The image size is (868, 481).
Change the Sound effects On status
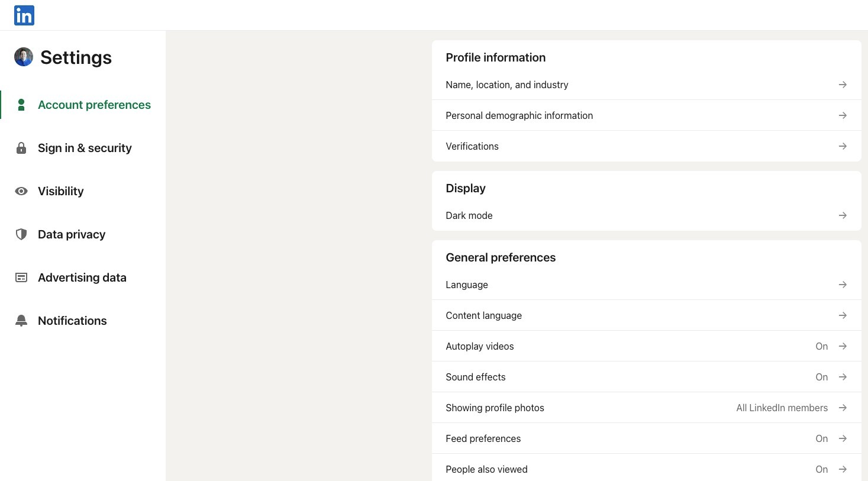coord(821,377)
